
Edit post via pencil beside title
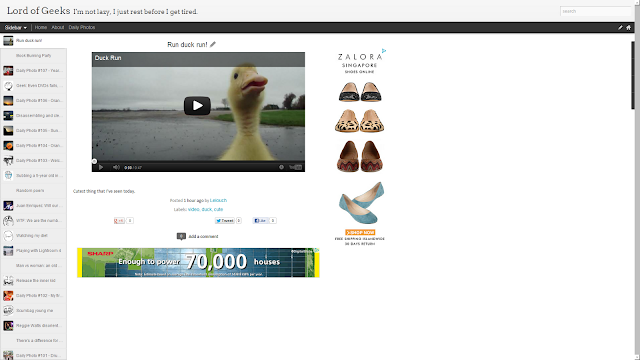[x=213, y=44]
